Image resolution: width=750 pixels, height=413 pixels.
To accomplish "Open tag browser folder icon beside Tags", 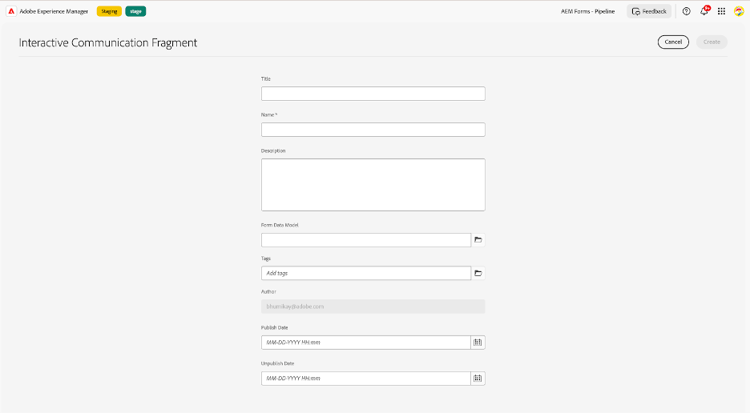I will [x=478, y=273].
